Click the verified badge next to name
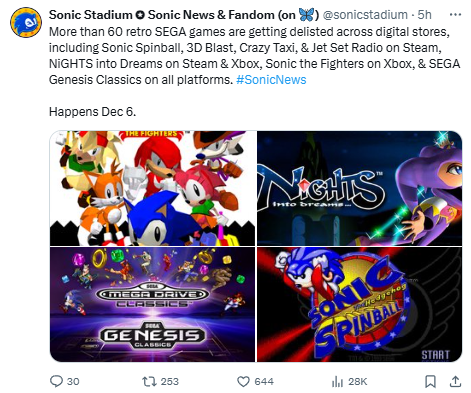 click(x=140, y=15)
